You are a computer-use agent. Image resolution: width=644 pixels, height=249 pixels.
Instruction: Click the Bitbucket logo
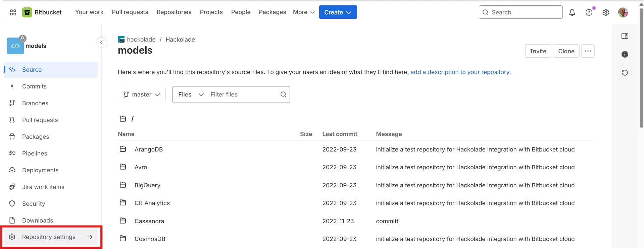point(27,12)
